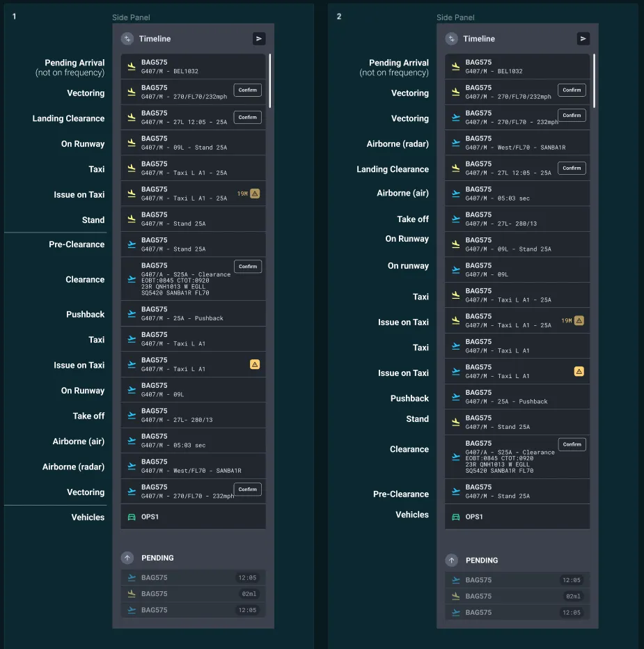Confirm the S25A Clearance entry in right panel
This screenshot has height=649, width=644.
(x=572, y=444)
